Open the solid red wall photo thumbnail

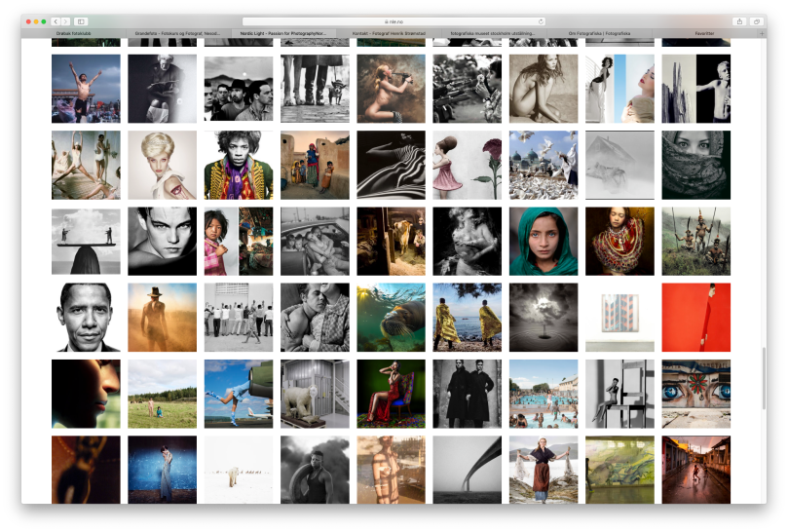pos(695,318)
